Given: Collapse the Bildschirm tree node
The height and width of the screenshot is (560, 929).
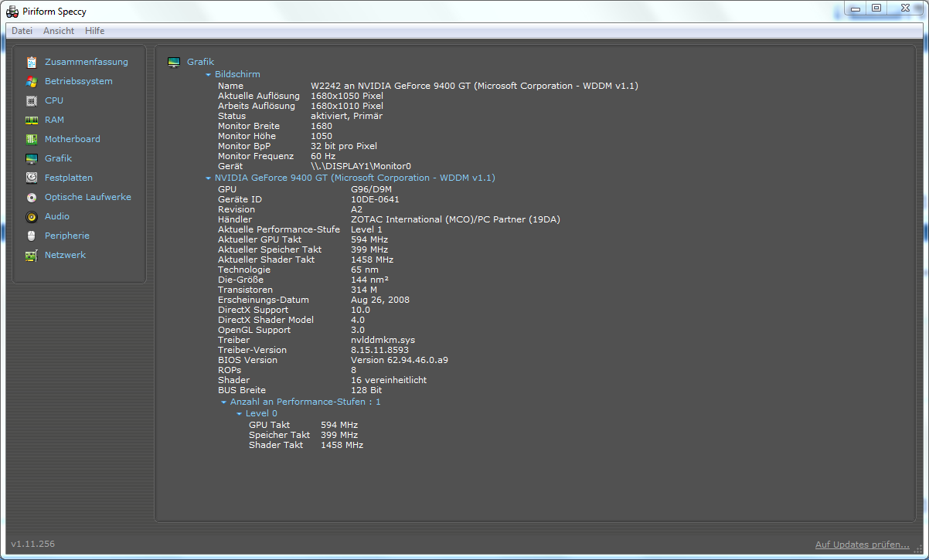Looking at the screenshot, I should tap(208, 75).
